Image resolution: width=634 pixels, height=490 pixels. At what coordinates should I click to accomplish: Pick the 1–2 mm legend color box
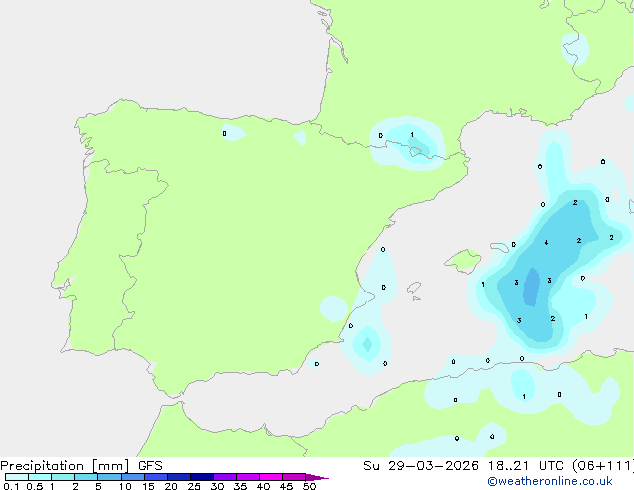tap(63, 477)
